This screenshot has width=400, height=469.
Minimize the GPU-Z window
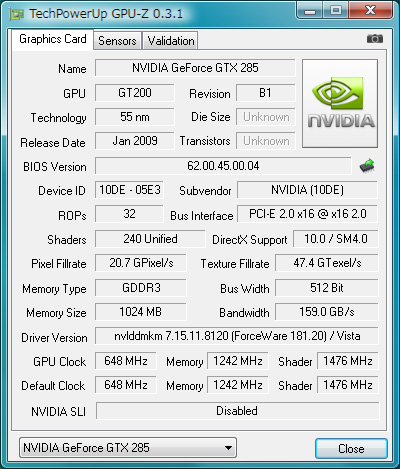click(310, 10)
